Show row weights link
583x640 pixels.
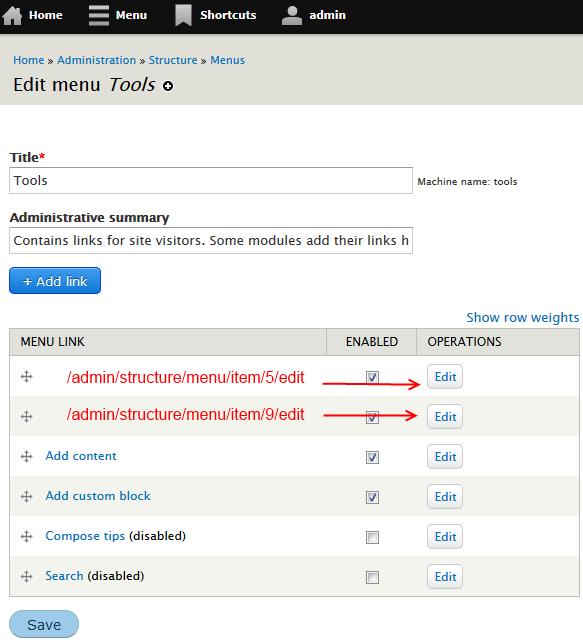click(x=523, y=318)
